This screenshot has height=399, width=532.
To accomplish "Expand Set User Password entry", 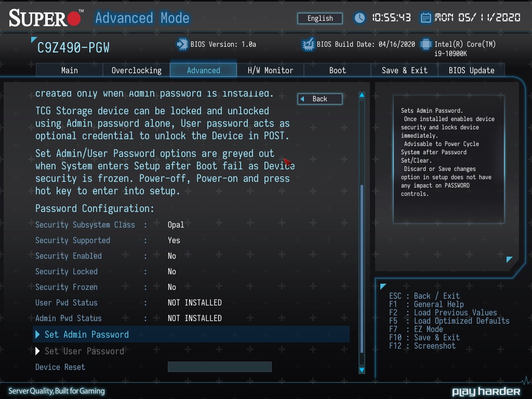I will tap(84, 351).
